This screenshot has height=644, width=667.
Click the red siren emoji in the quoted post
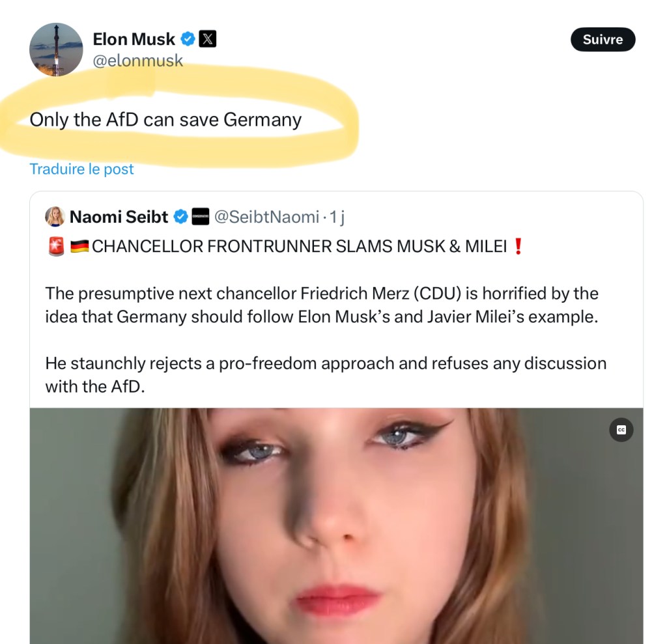pos(56,247)
